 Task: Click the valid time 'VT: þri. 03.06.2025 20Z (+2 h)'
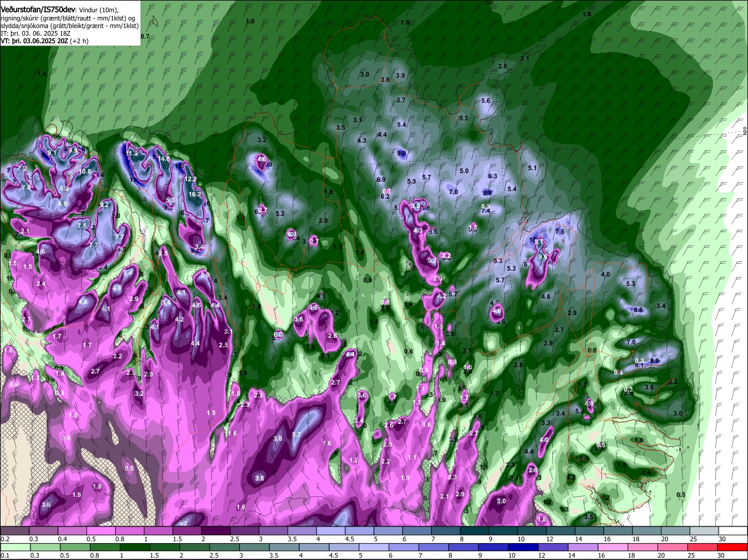click(44, 41)
